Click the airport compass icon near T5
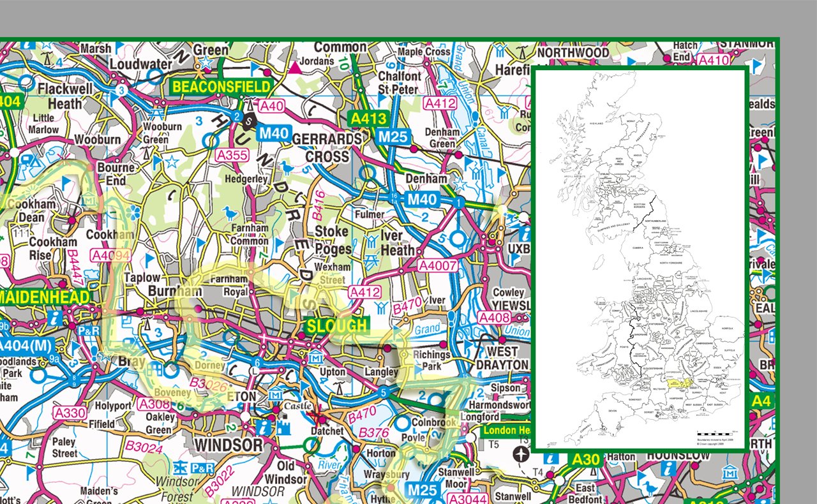This screenshot has height=504, width=817. tap(521, 454)
